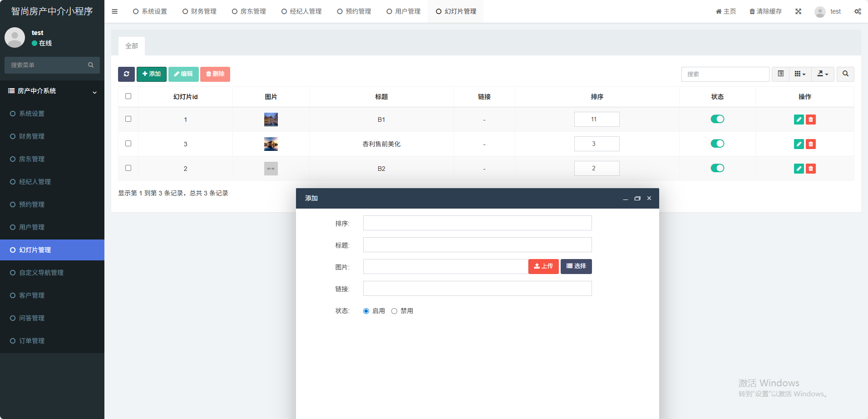Click the refresh table icon button
868x419 pixels.
(x=126, y=74)
